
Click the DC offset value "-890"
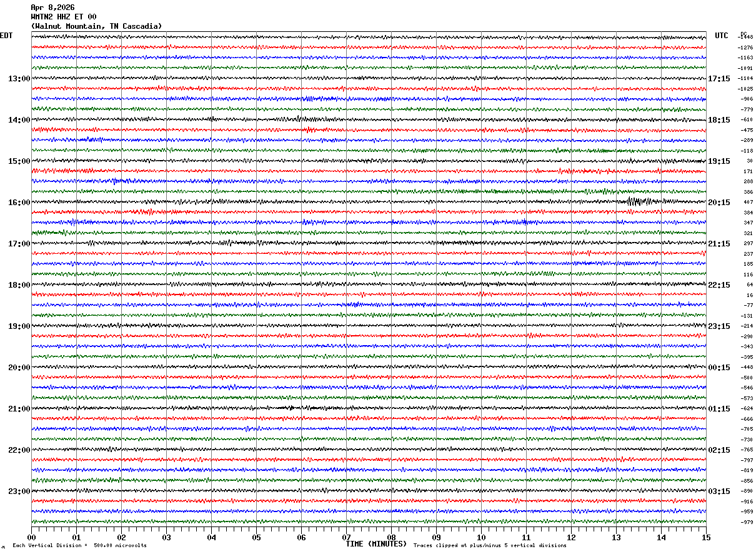747,491
